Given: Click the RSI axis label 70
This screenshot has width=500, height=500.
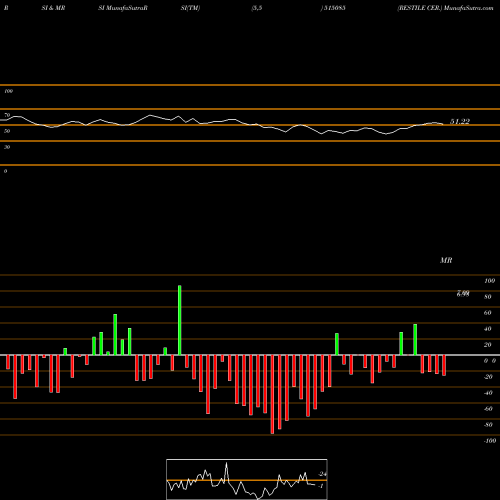Looking at the screenshot, I should click(7, 115).
